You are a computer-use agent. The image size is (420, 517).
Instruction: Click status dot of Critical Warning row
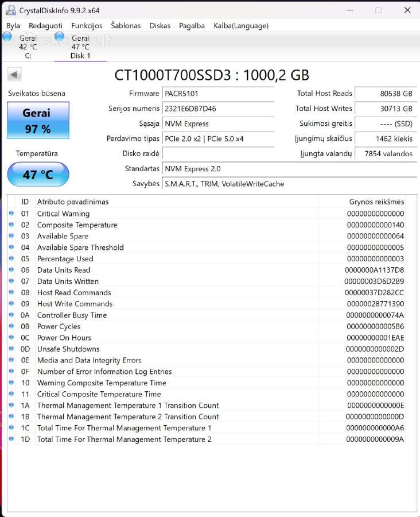click(x=11, y=213)
